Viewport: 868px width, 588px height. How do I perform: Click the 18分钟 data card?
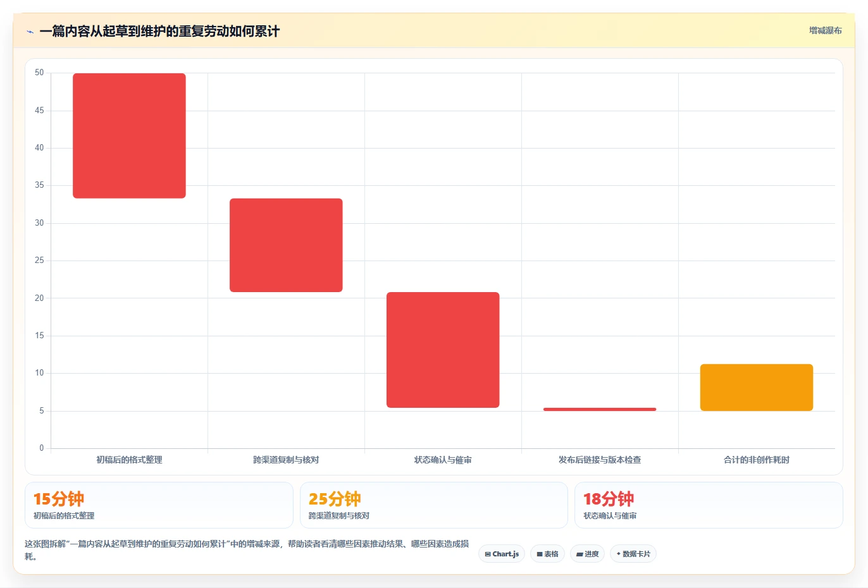click(709, 505)
